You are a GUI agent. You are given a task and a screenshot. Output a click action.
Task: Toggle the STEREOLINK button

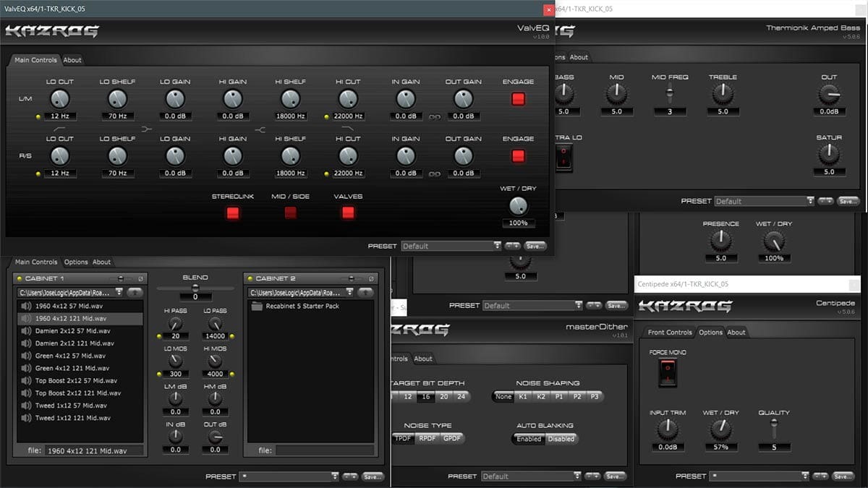tap(232, 213)
